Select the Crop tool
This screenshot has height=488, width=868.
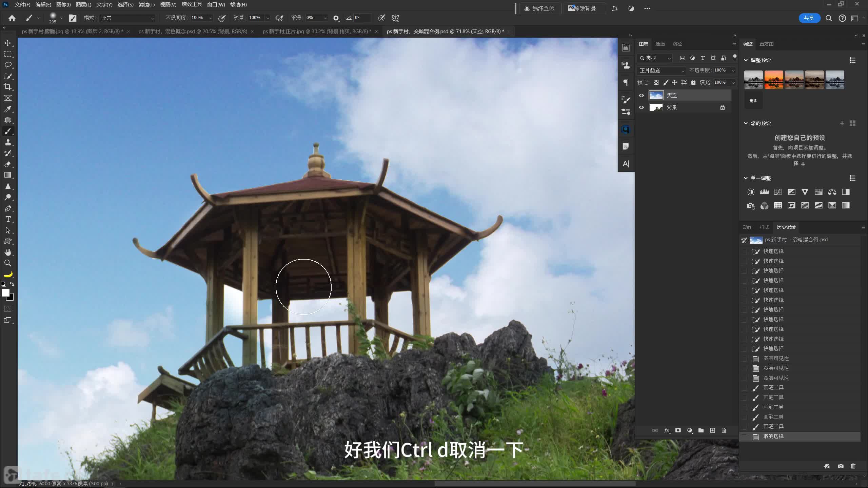tap(8, 87)
